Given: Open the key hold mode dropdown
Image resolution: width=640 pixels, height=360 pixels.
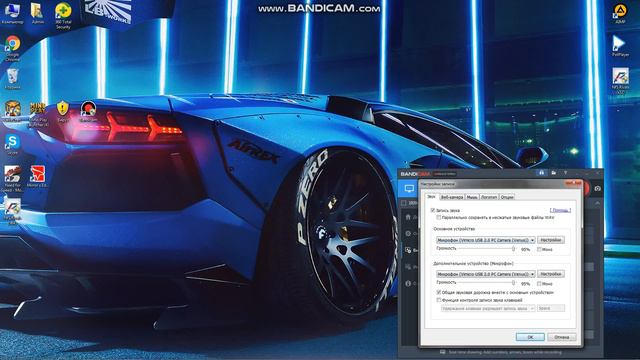Looking at the screenshot, I should (488, 309).
